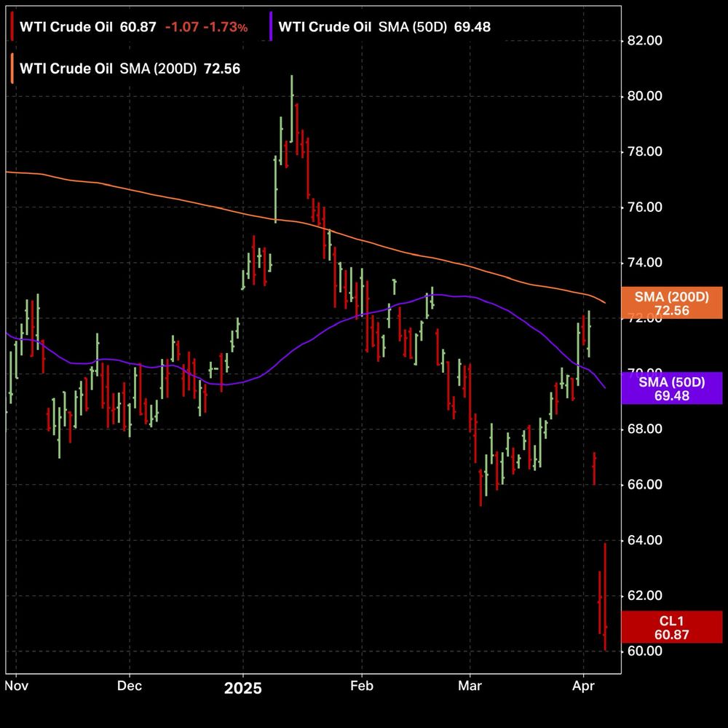Click the orange SMA (200D) 72.56 axis tag
The height and width of the screenshot is (728, 728).
(672, 303)
